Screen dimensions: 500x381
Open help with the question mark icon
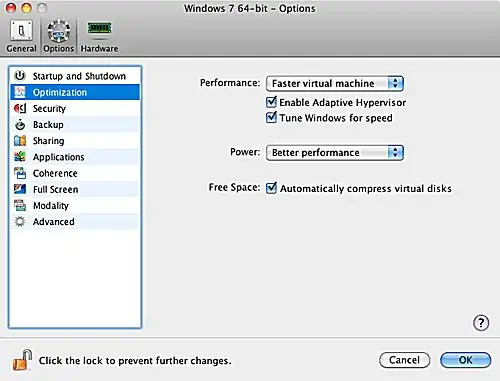pos(481,323)
